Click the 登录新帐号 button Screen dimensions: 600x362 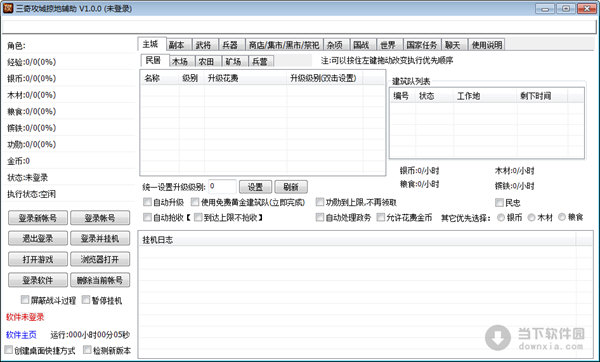[38, 218]
